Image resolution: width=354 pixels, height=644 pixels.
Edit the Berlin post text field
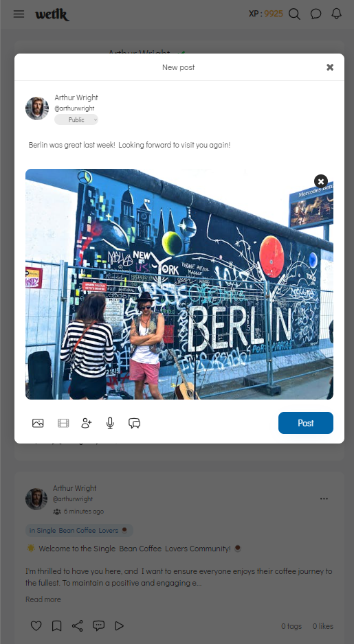179,145
